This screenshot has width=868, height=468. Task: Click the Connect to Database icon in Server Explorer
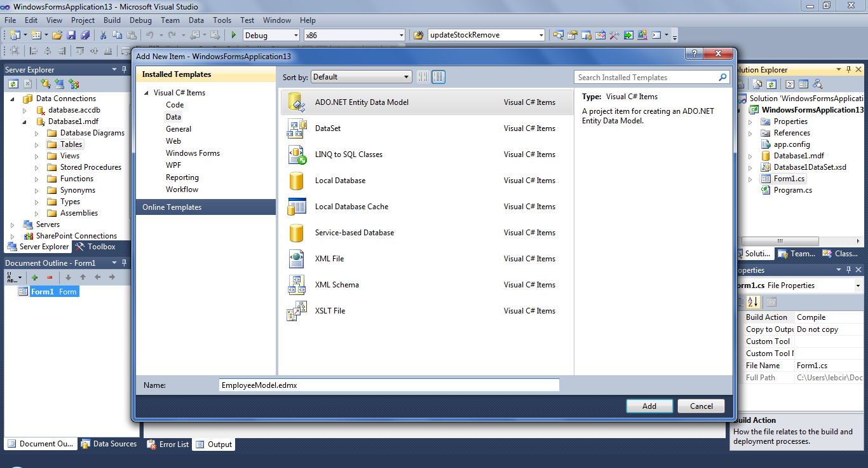tap(45, 83)
